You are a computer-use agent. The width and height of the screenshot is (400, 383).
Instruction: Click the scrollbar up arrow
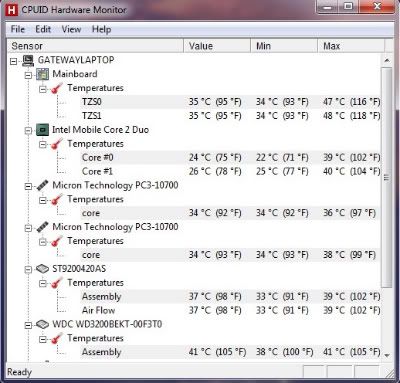click(387, 60)
